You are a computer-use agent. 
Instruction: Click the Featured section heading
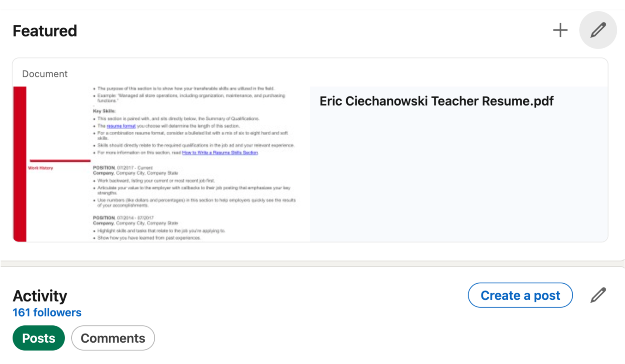[45, 31]
